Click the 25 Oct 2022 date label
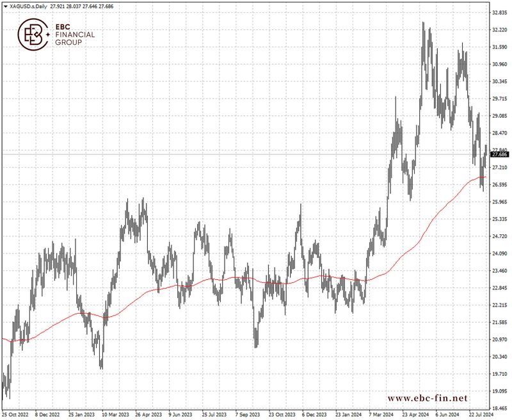512x420 pixels. [x=16, y=414]
